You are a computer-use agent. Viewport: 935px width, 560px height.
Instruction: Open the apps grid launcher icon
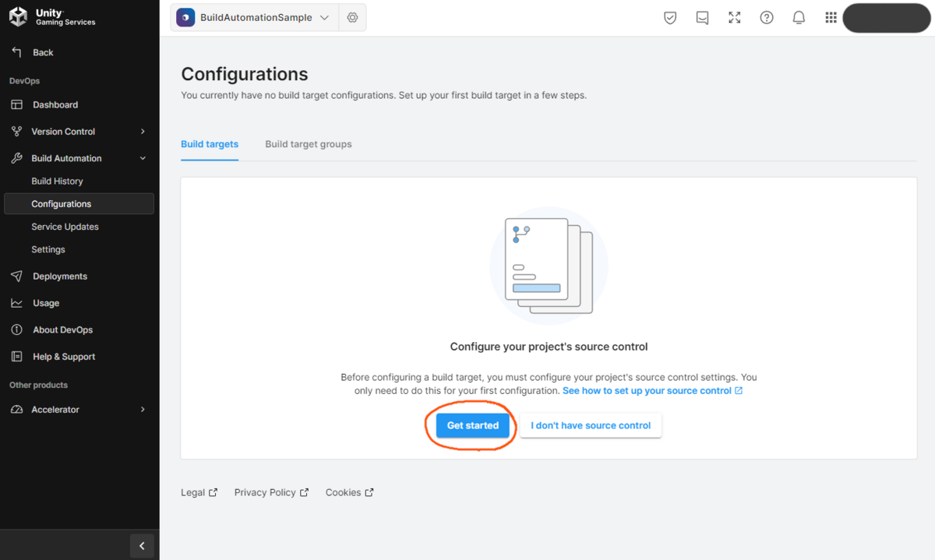point(831,17)
